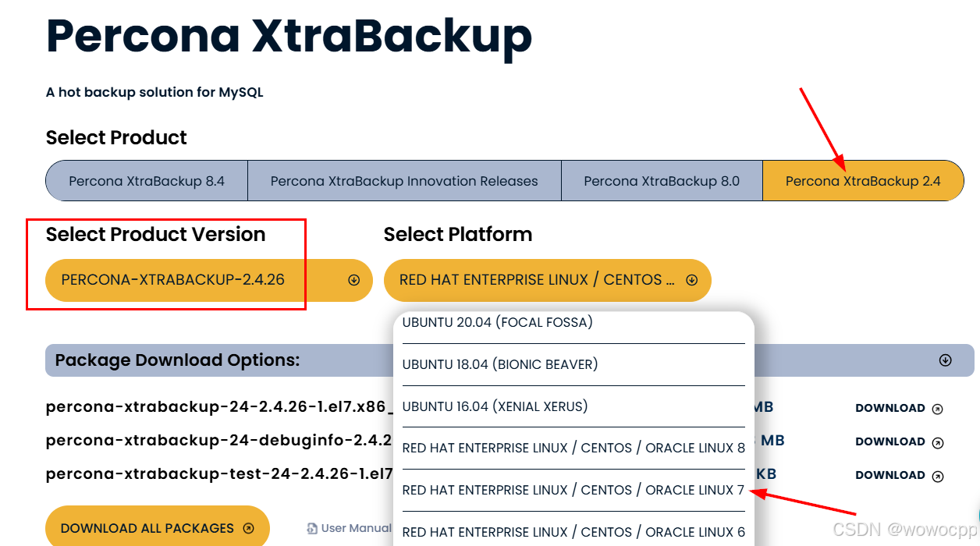Choose the Percona XtraBackup 2.4 tab
Viewport: 980px width, 546px height.
(863, 181)
